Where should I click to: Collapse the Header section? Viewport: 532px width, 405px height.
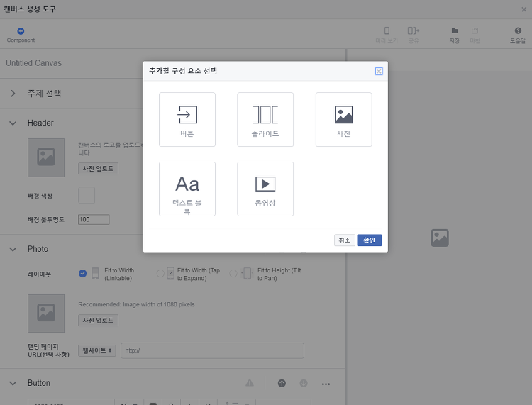pos(13,123)
